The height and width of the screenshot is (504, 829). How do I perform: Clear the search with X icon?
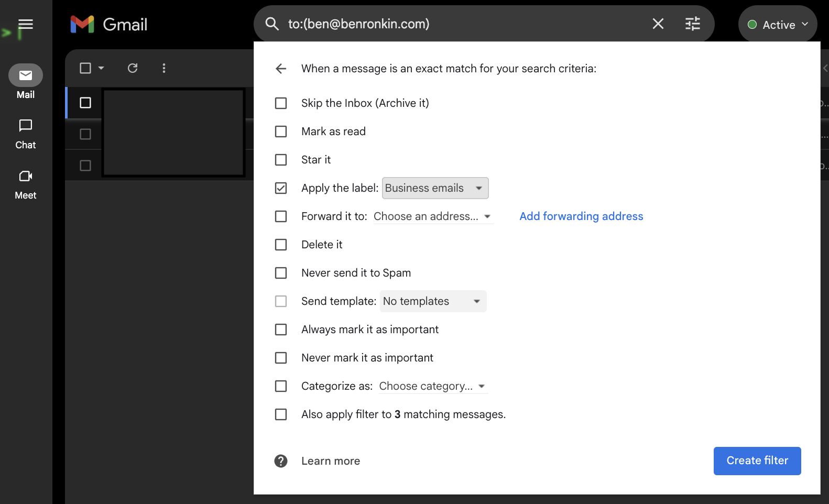658,24
